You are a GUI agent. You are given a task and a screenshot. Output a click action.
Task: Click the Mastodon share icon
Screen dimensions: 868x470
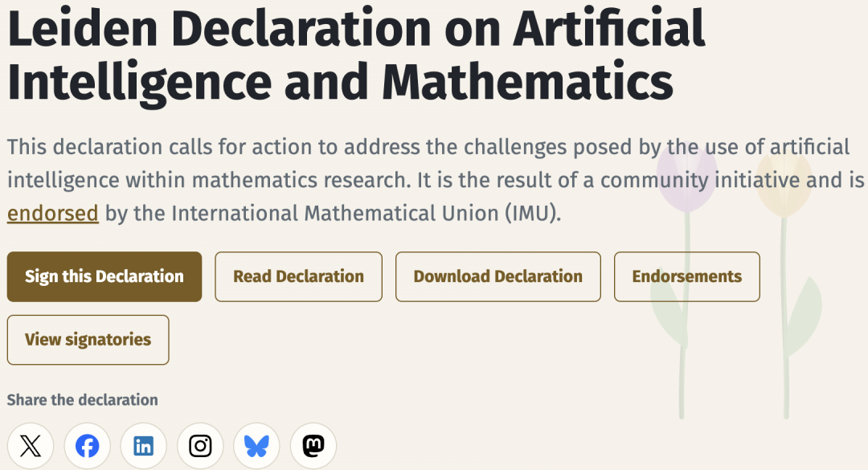313,446
